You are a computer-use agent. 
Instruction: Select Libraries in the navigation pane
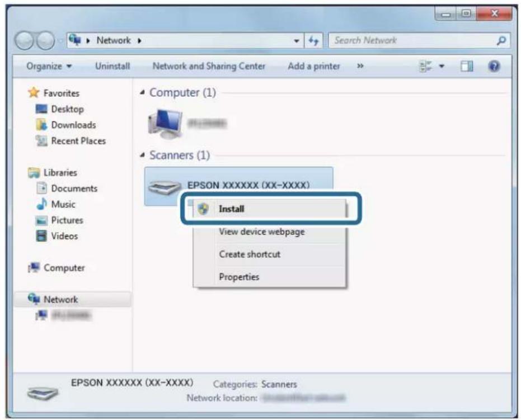60,173
